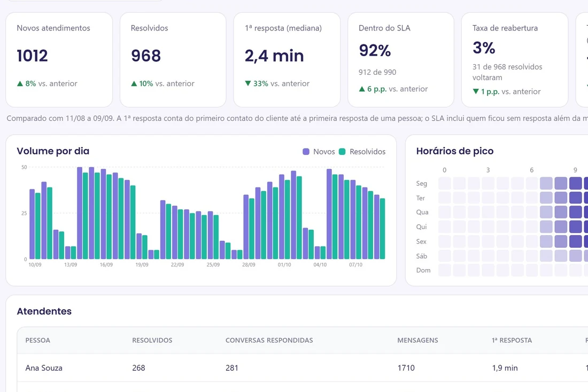This screenshot has height=392, width=588.
Task: Sort by the 1ª RESPOSTA column header
Action: 512,340
